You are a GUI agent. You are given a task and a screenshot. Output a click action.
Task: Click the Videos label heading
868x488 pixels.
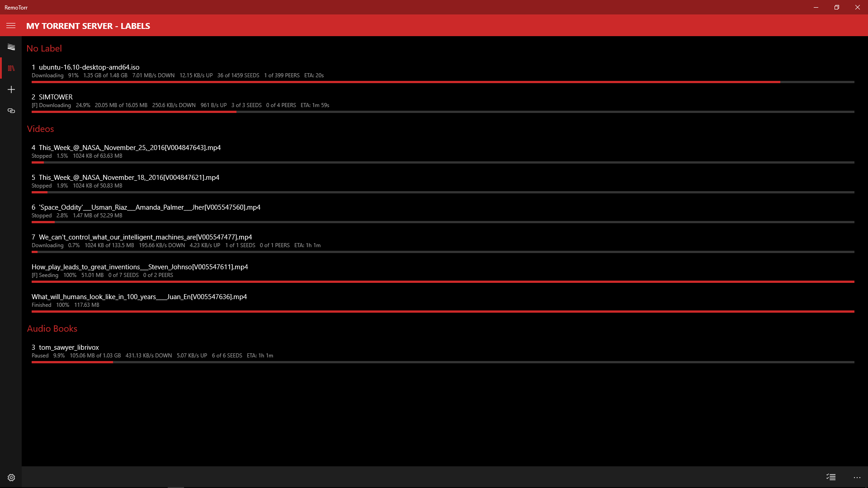click(x=40, y=129)
